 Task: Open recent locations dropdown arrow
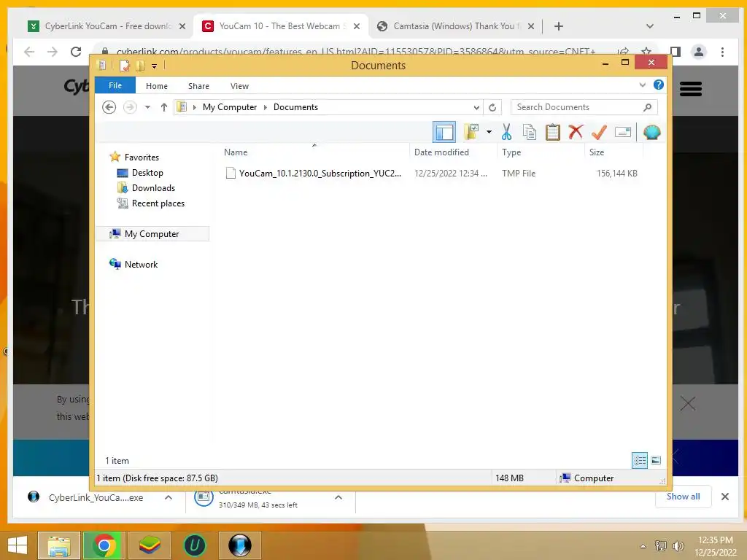pyautogui.click(x=147, y=107)
